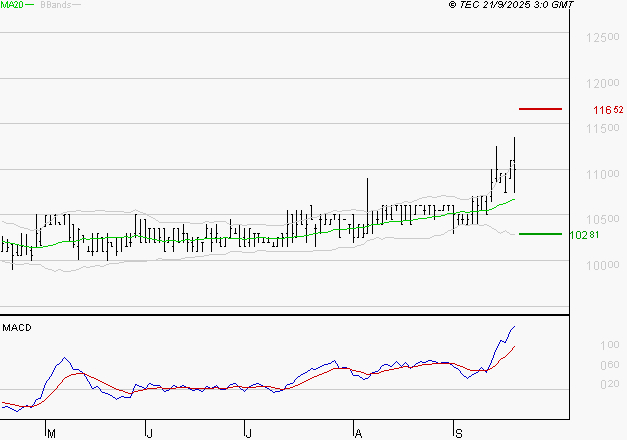Toggle the BBands legend label
This screenshot has height=440, width=627.
click(x=54, y=5)
